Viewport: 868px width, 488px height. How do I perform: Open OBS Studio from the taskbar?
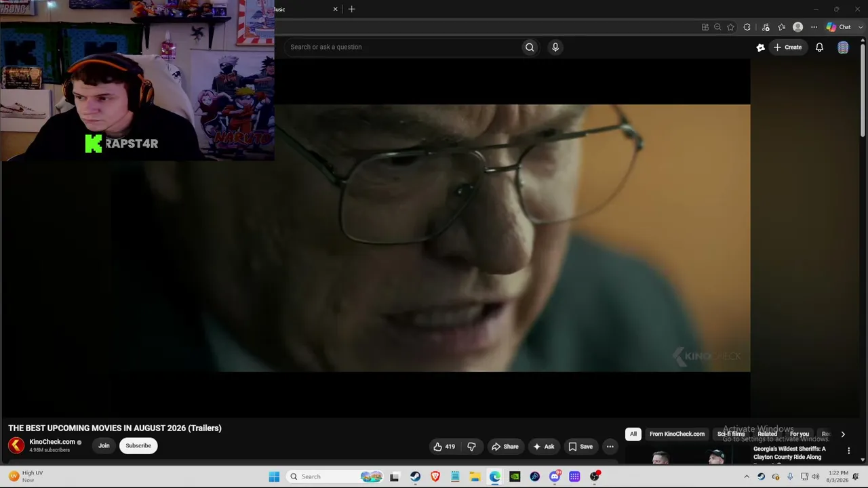[595, 476]
